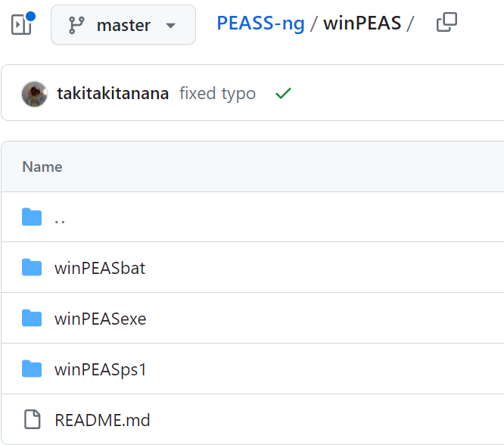Open the winPEASps1 directory

tap(100, 369)
